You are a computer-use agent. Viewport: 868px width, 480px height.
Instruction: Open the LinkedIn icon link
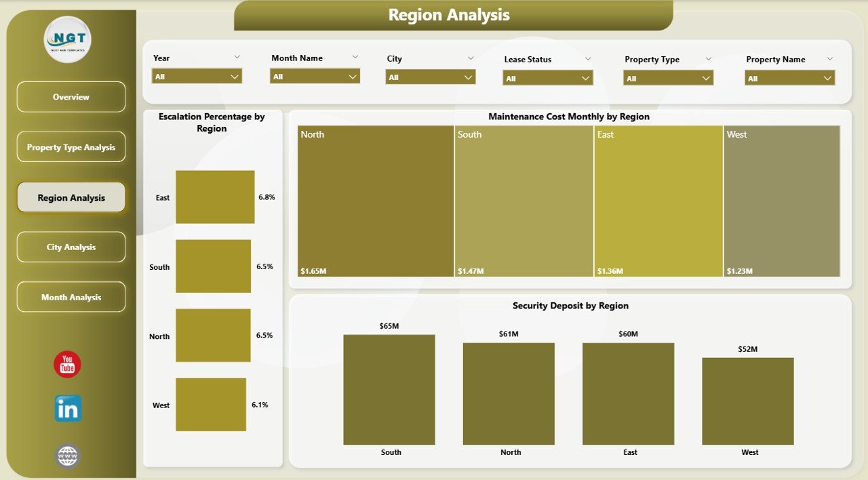[68, 409]
